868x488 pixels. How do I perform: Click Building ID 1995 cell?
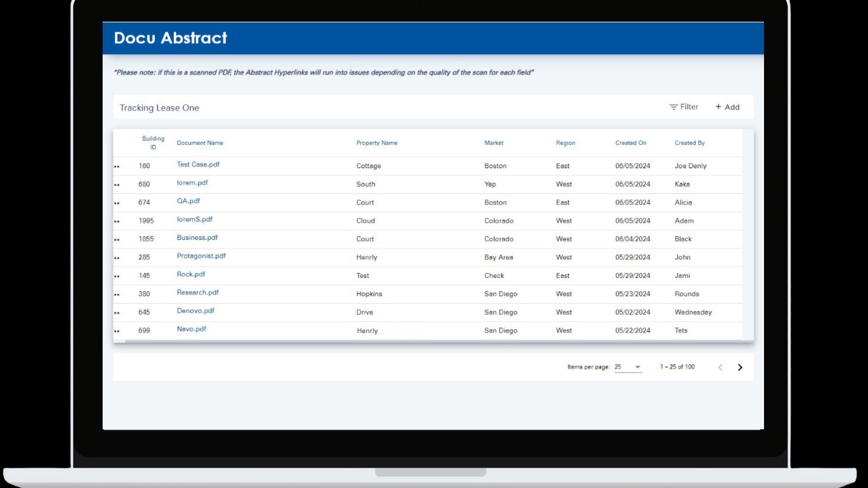point(146,221)
